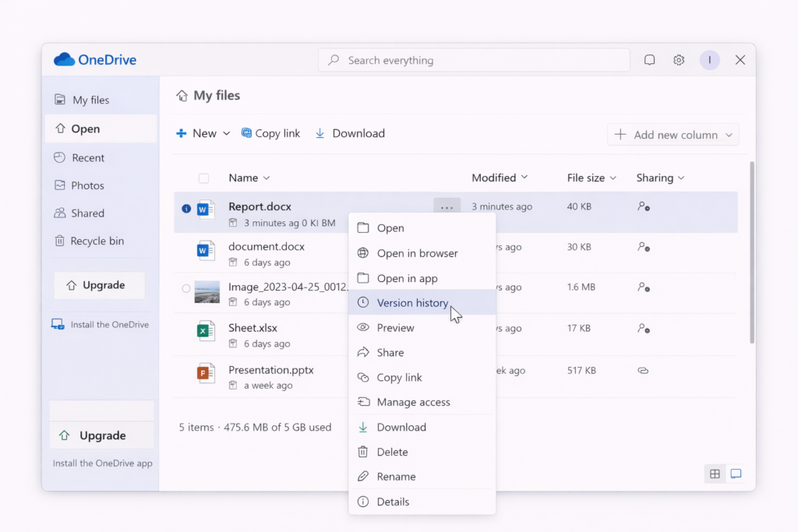The image size is (798, 532).
Task: Open the Sharing column dropdown
Action: (x=681, y=178)
